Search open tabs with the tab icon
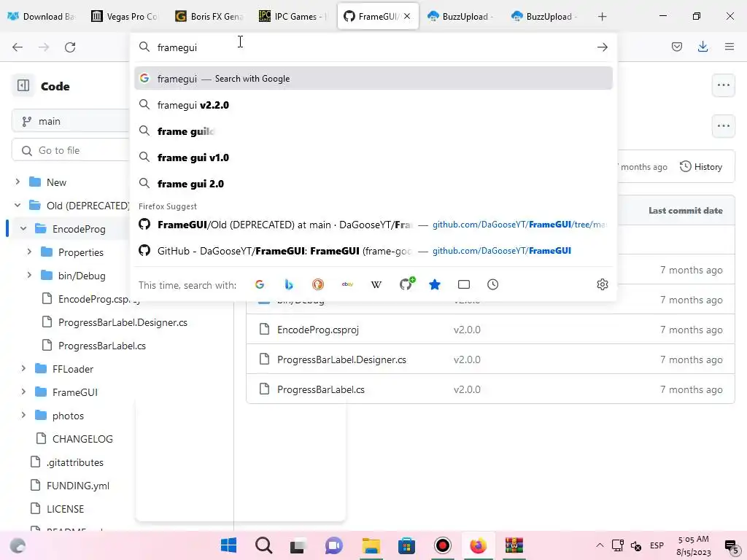This screenshot has height=560, width=747. coord(463,285)
